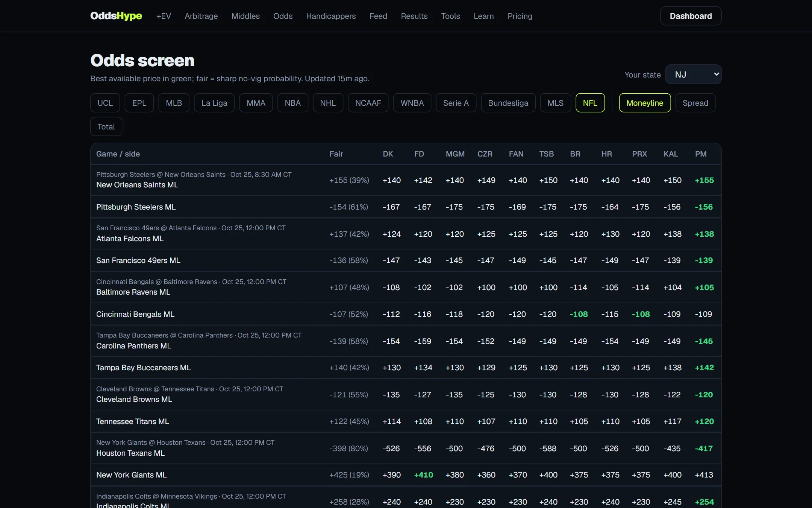Switch to the Spread market tab

695,103
